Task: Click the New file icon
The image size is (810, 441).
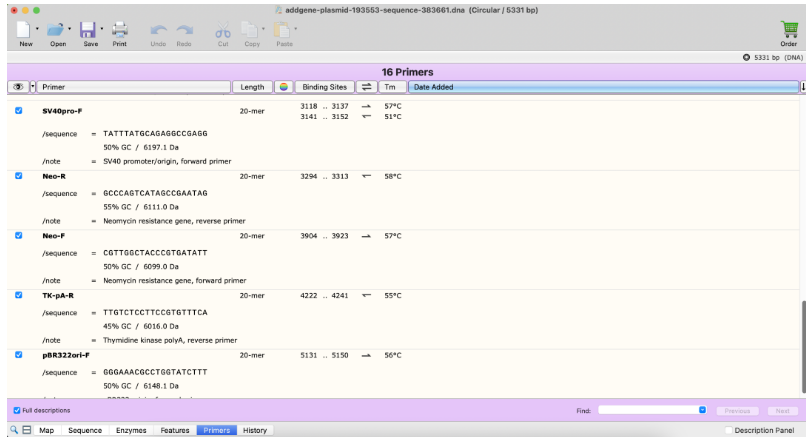Action: click(x=24, y=29)
